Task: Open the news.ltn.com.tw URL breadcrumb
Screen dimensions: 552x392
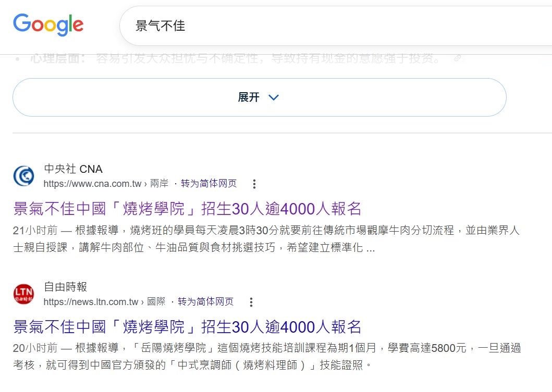Action: click(104, 301)
